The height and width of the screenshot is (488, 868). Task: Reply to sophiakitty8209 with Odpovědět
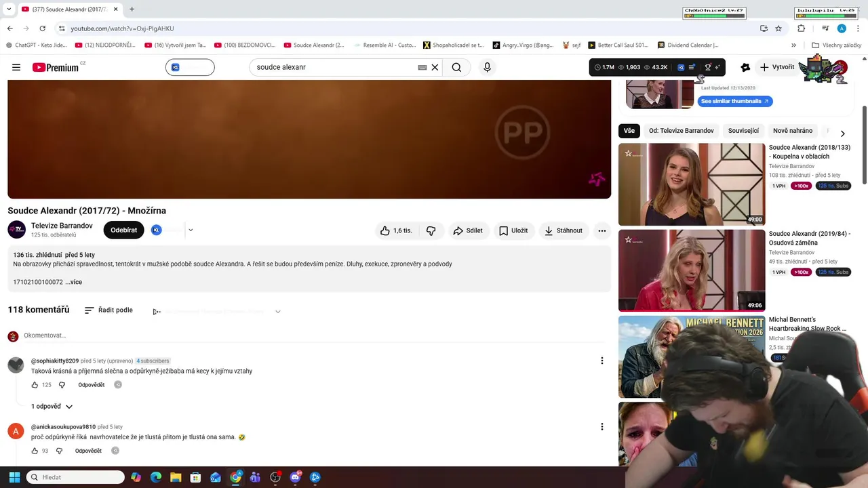click(91, 385)
